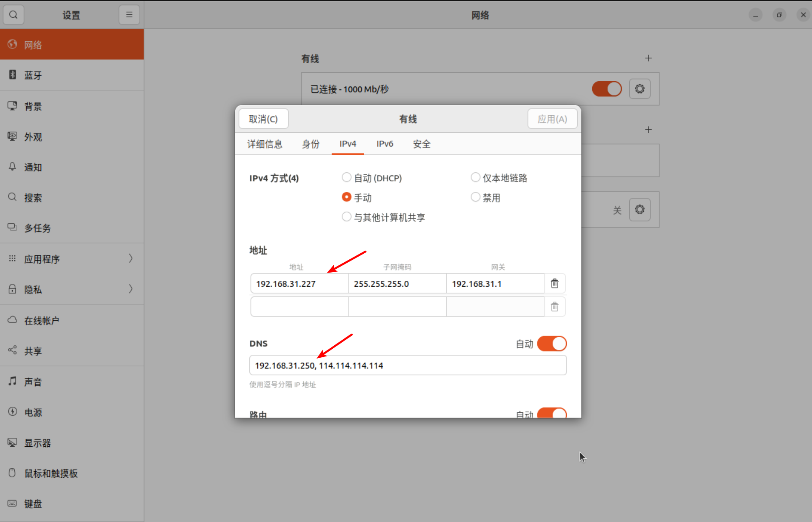This screenshot has width=812, height=522.
Task: Click the Background monitor icon
Action: point(12,106)
